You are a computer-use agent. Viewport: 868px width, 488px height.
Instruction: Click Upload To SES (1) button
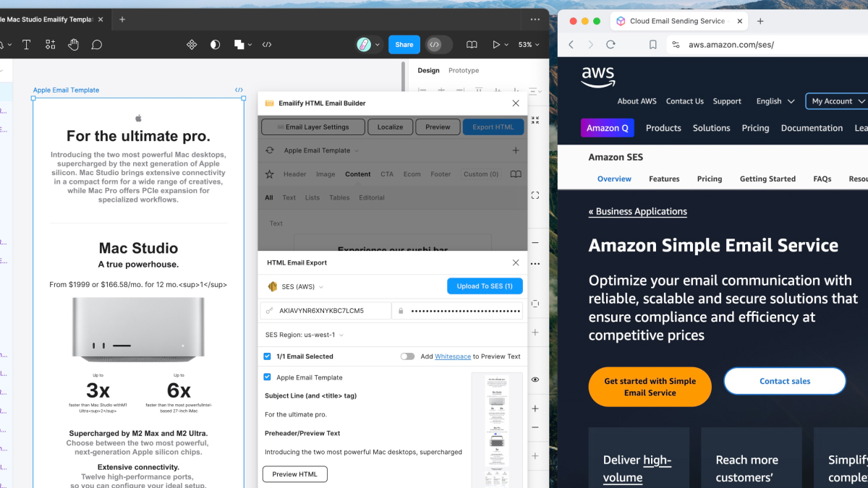[485, 286]
